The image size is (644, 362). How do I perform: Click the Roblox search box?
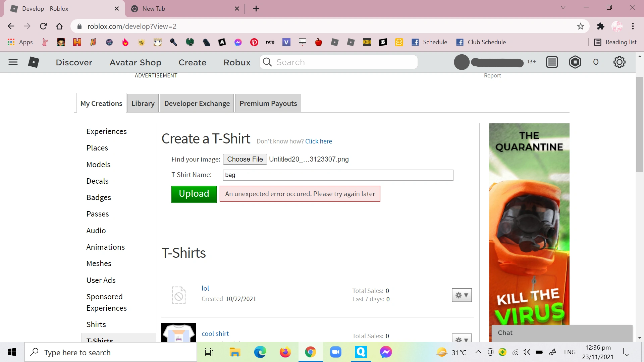(x=338, y=62)
